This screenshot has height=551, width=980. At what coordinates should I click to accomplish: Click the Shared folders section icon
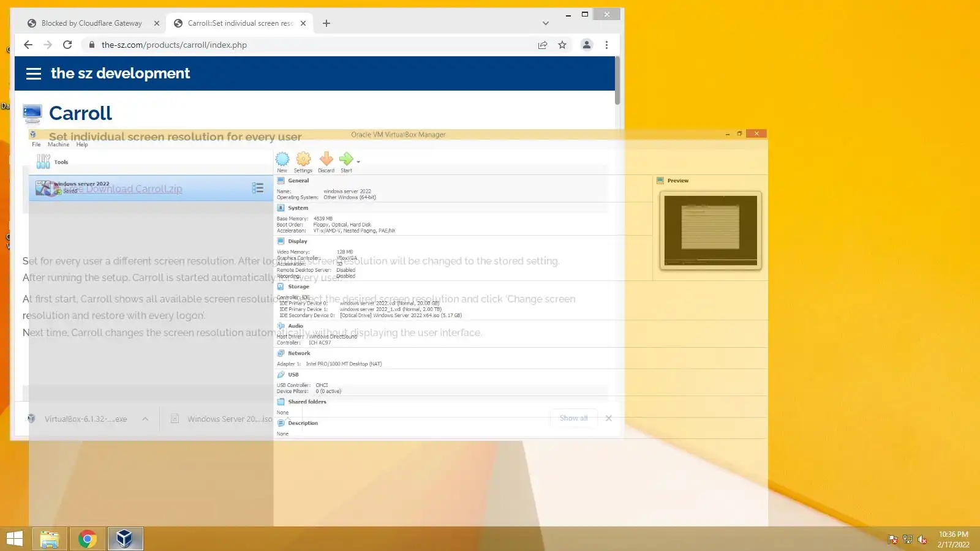281,402
